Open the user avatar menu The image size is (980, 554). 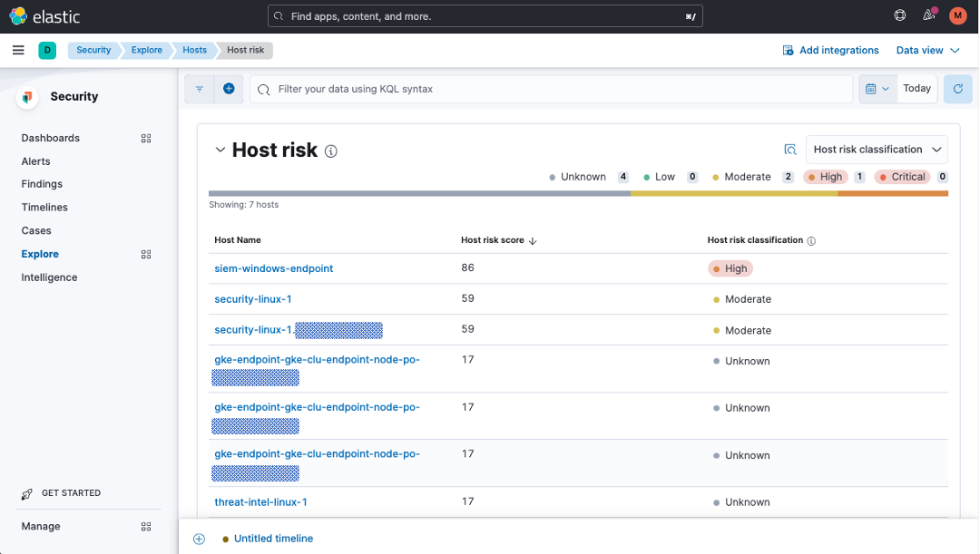tap(957, 16)
